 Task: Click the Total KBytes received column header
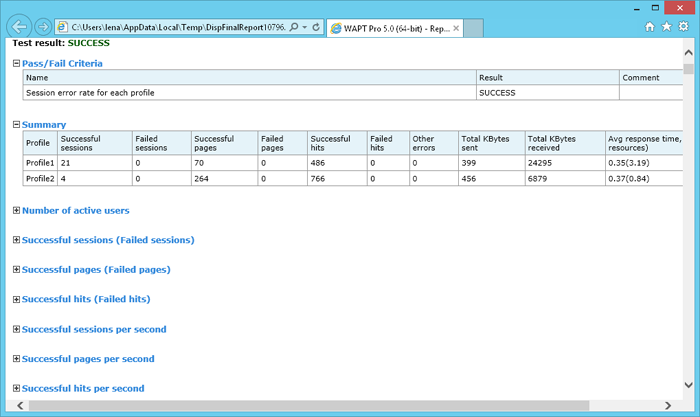click(x=565, y=143)
